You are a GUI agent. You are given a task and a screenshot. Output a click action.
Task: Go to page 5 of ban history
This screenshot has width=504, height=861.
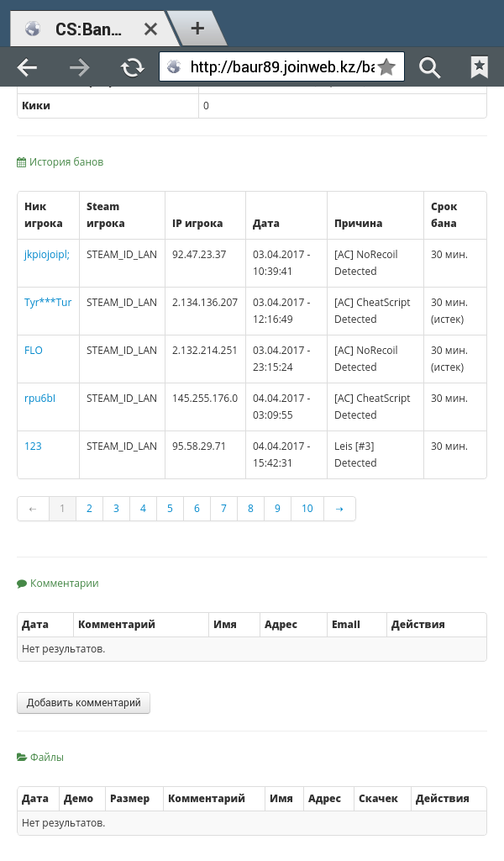point(170,509)
